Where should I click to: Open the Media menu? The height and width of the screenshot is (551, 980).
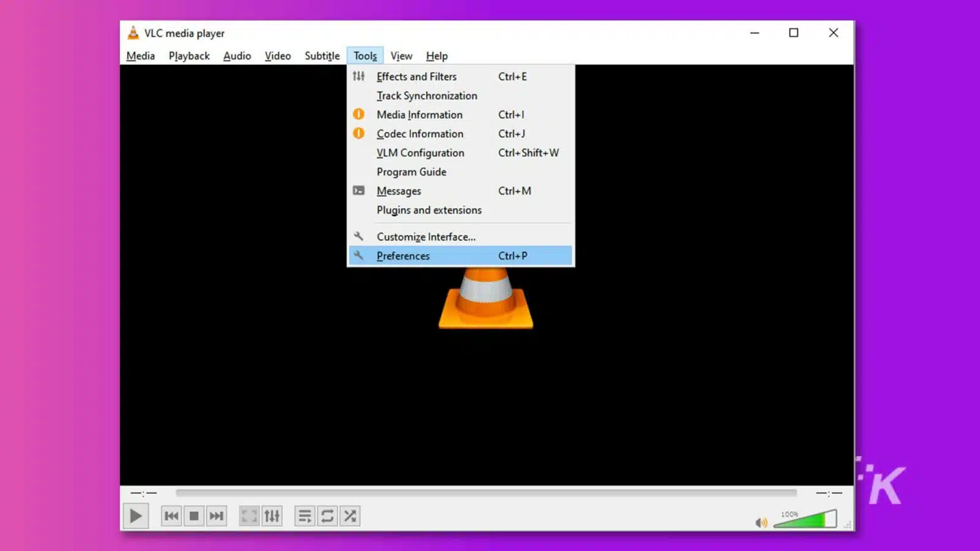point(140,56)
